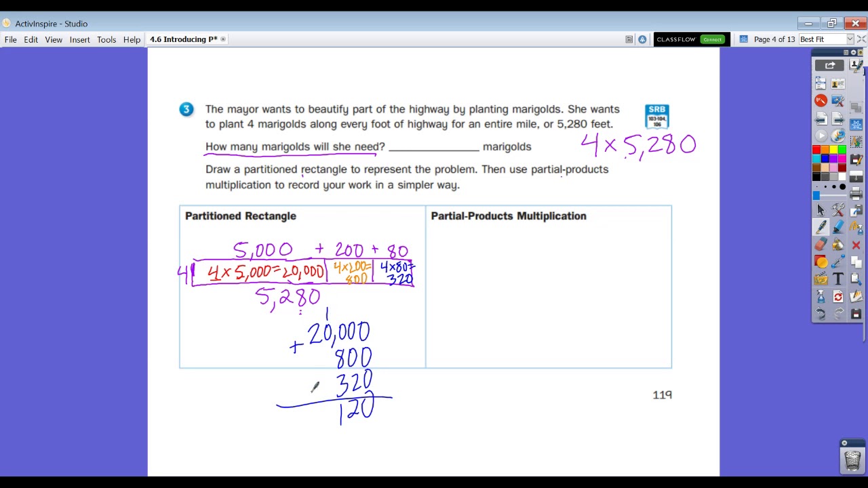Click the page number 119

point(662,394)
